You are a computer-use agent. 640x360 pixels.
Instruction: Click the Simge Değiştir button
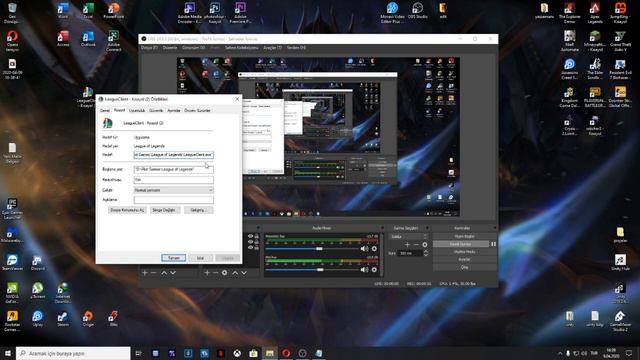pos(164,210)
